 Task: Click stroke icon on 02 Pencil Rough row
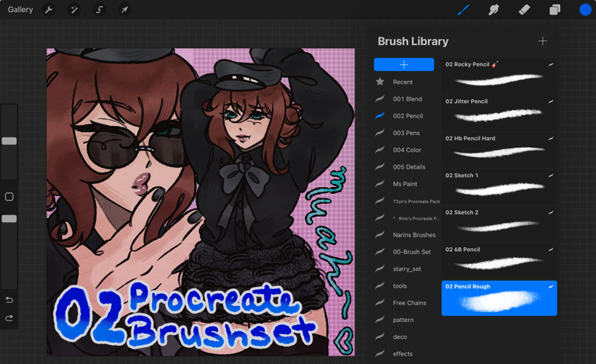coord(551,287)
